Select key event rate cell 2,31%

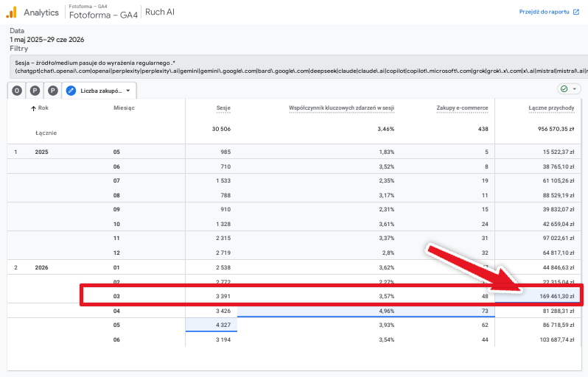(x=387, y=210)
